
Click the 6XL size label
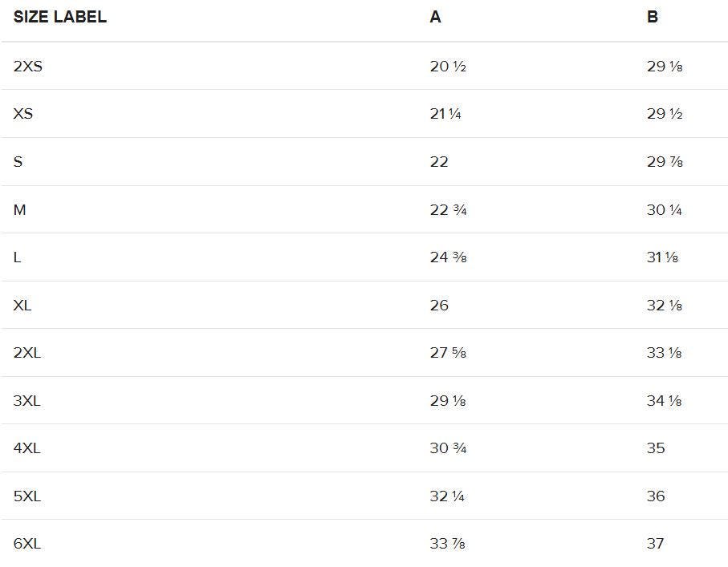(26, 544)
